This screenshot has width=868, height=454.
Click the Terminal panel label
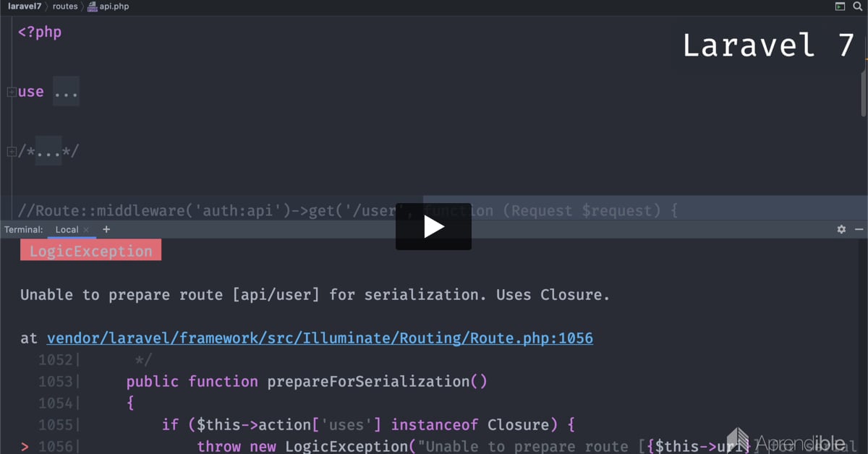23,229
